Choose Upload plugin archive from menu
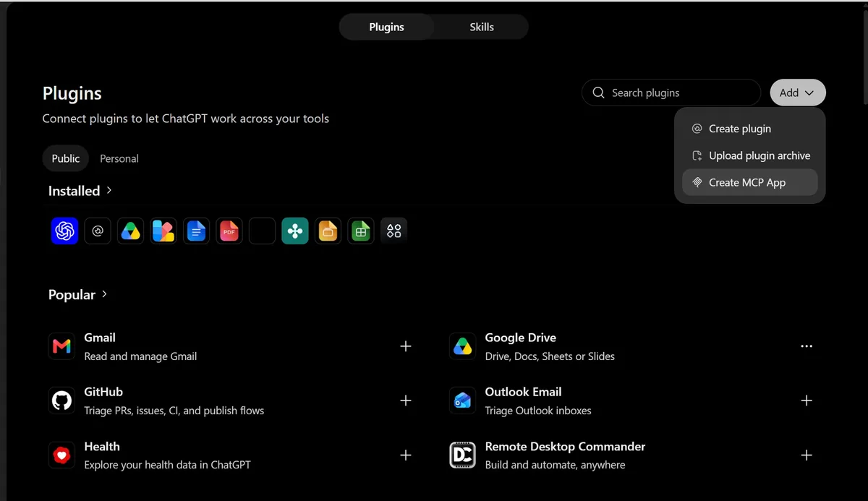Screen dimensions: 868x501 750,155
